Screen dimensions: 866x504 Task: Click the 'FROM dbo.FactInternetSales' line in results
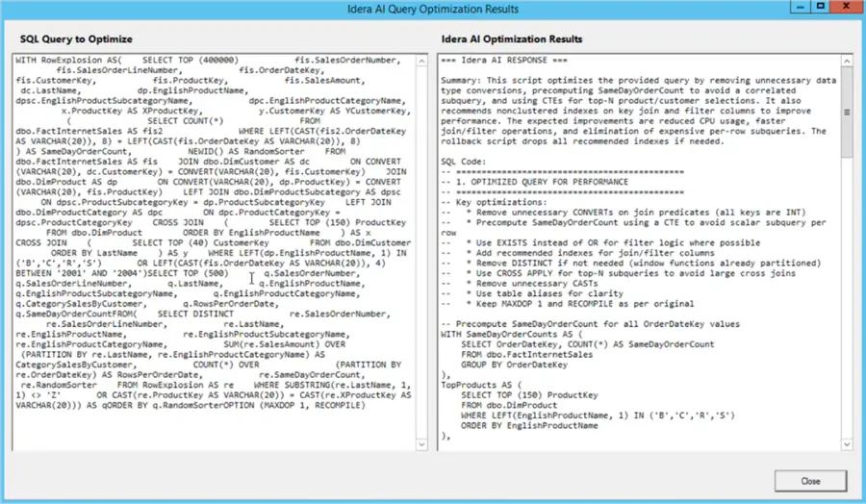coord(527,355)
